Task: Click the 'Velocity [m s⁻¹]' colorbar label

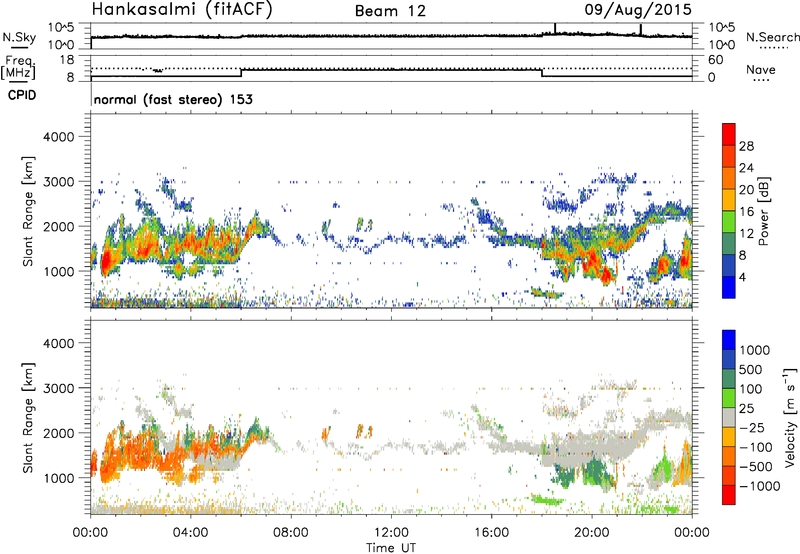Action: pos(790,417)
